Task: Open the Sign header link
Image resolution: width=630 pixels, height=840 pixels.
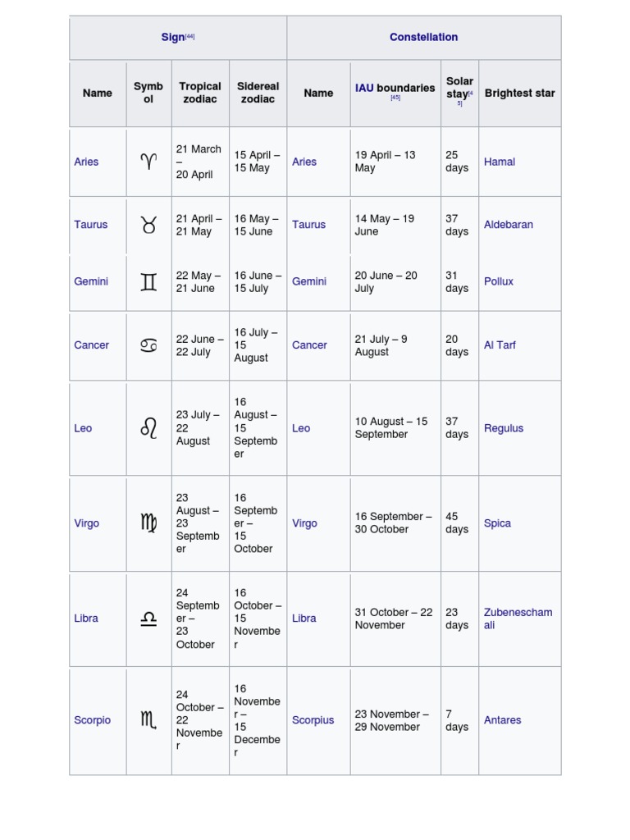Action: 172,38
